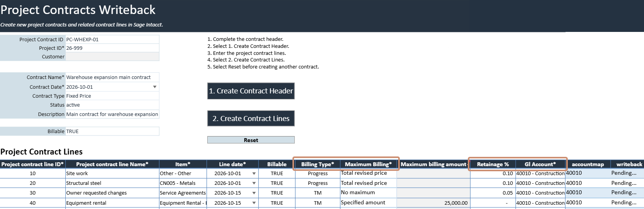Select Billable TRUE cell in Site work row
Screen dimensions: 644x209
tap(276, 174)
